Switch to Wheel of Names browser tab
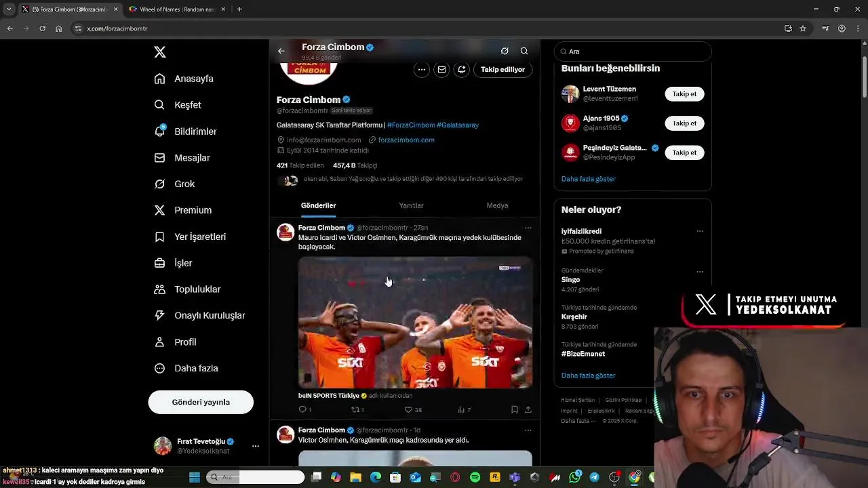Viewport: 868px width, 488px height. (177, 9)
